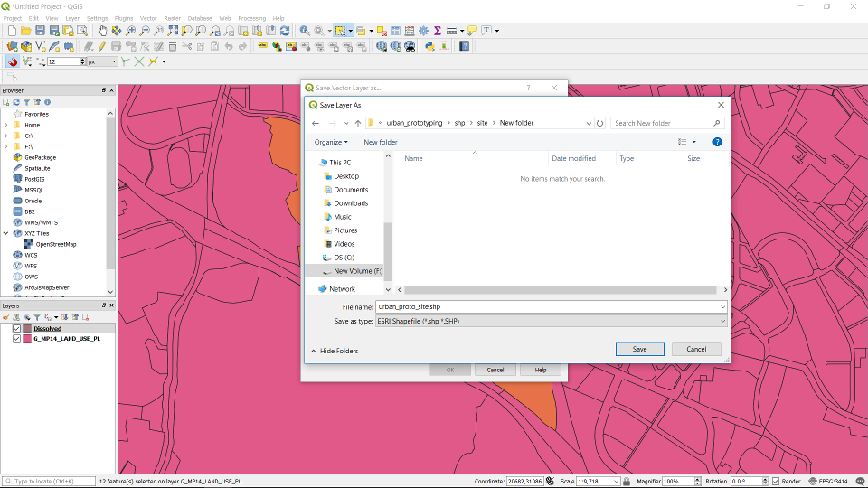Open the Save dialog help icon
This screenshot has width=868, height=488.
717,142
